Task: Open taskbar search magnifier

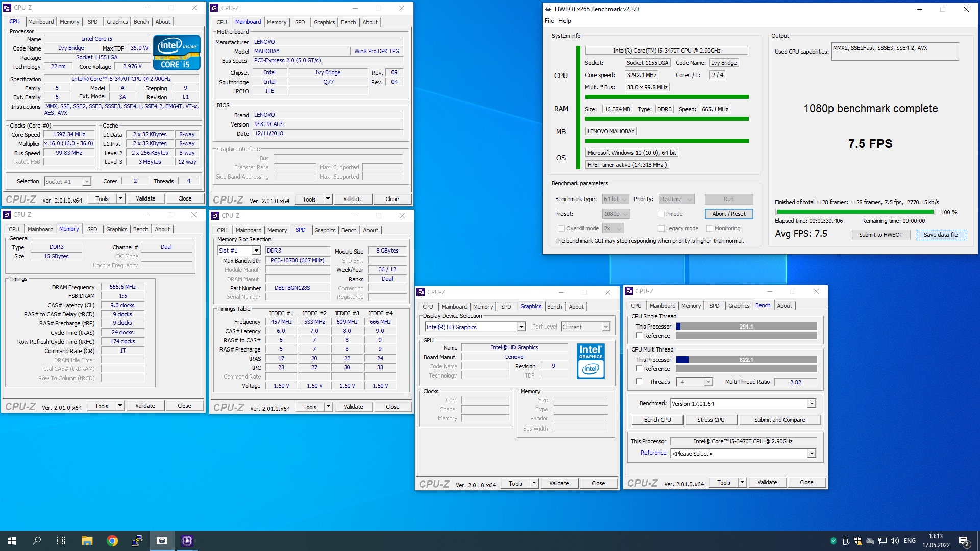Action: [x=37, y=541]
